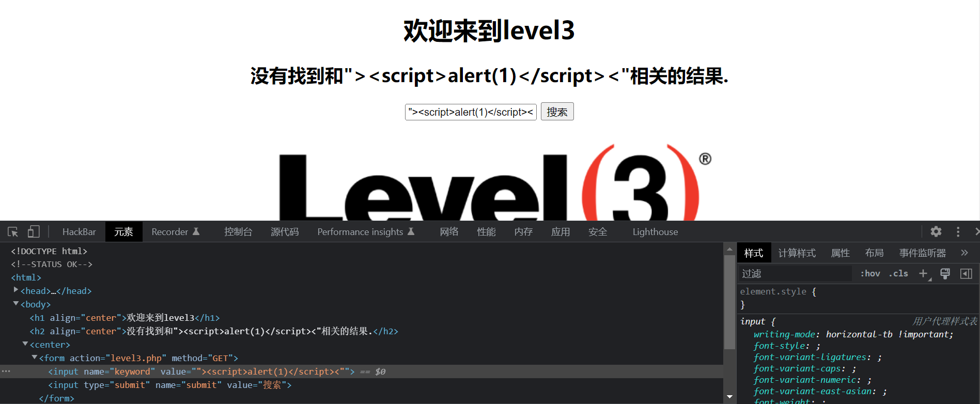Click the font-variant-numeric property
Screen dimensions: 980x404
tap(812, 380)
